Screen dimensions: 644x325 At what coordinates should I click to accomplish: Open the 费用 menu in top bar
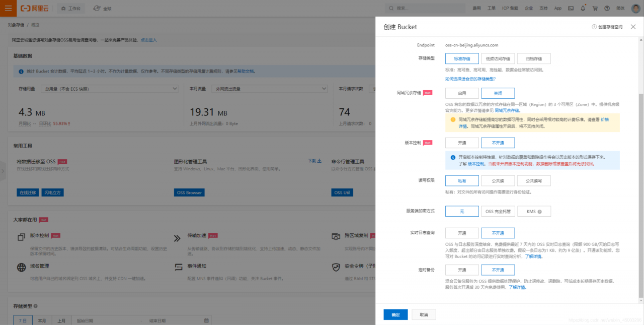(x=476, y=9)
